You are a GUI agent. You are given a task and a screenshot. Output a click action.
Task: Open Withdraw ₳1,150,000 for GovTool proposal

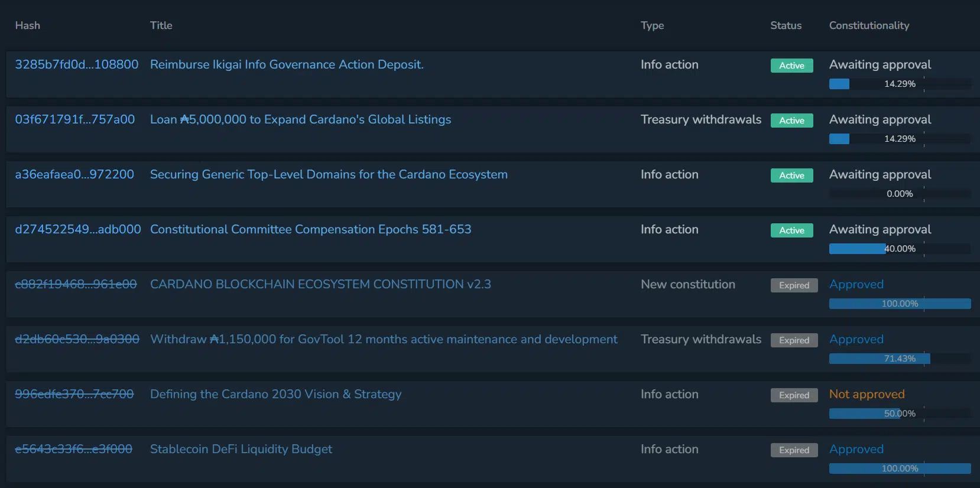(x=384, y=339)
